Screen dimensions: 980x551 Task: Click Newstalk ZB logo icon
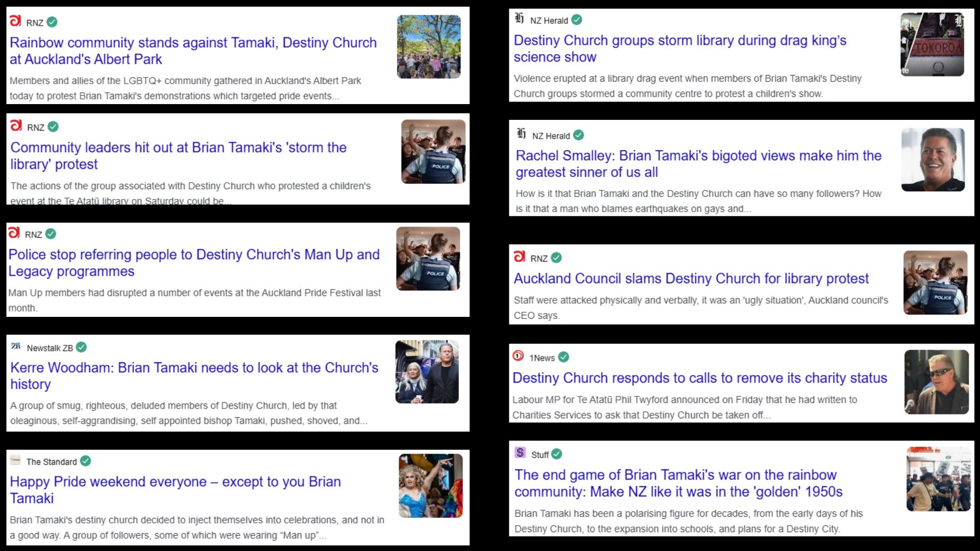pyautogui.click(x=16, y=346)
